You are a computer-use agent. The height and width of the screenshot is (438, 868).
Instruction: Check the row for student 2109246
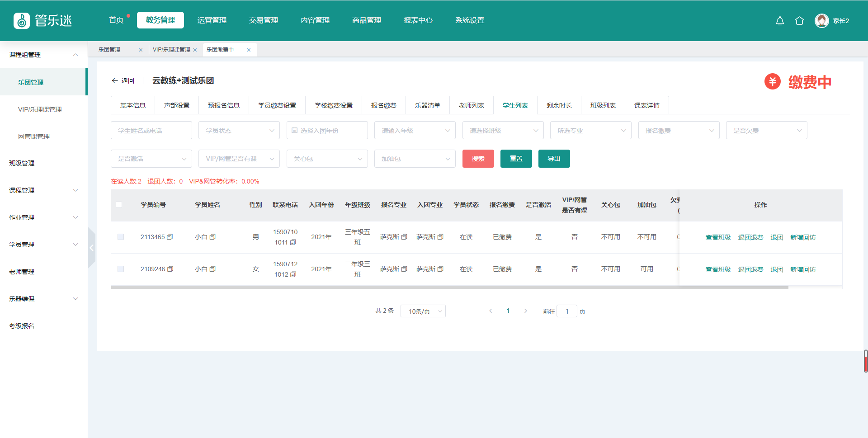coord(121,269)
